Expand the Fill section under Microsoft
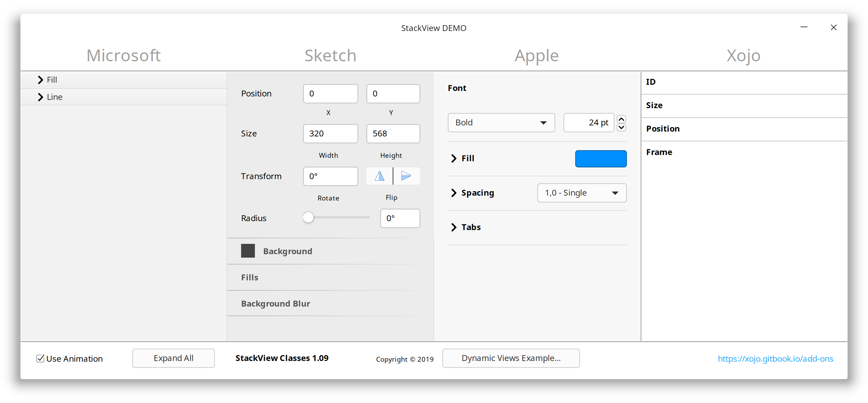This screenshot has height=403, width=868. click(41, 80)
